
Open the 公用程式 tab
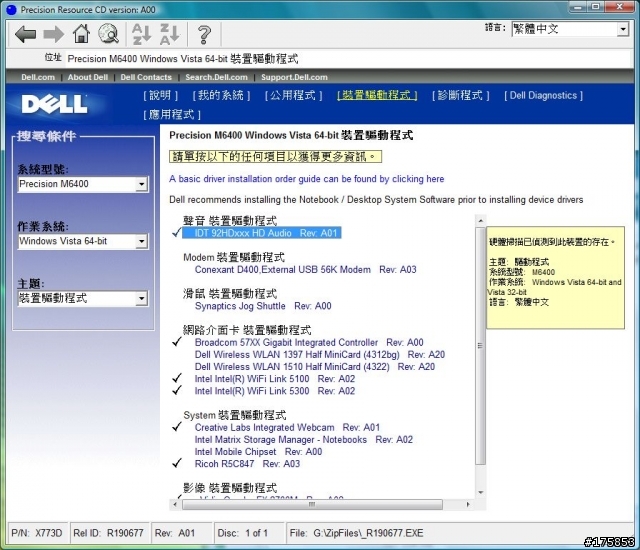pos(293,95)
